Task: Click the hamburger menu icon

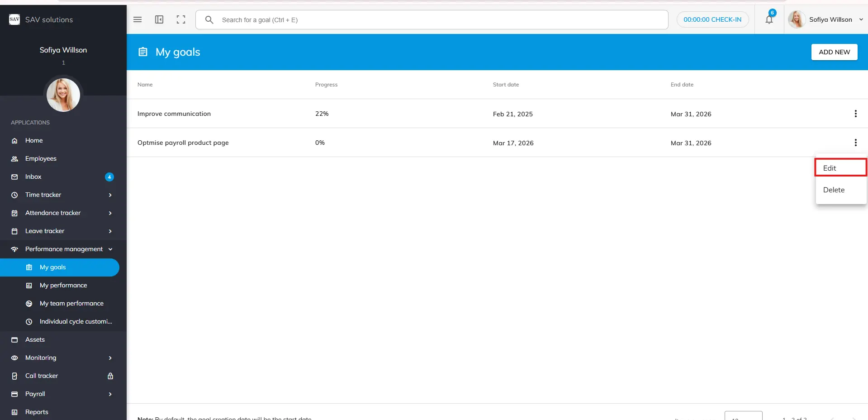Action: coord(138,19)
